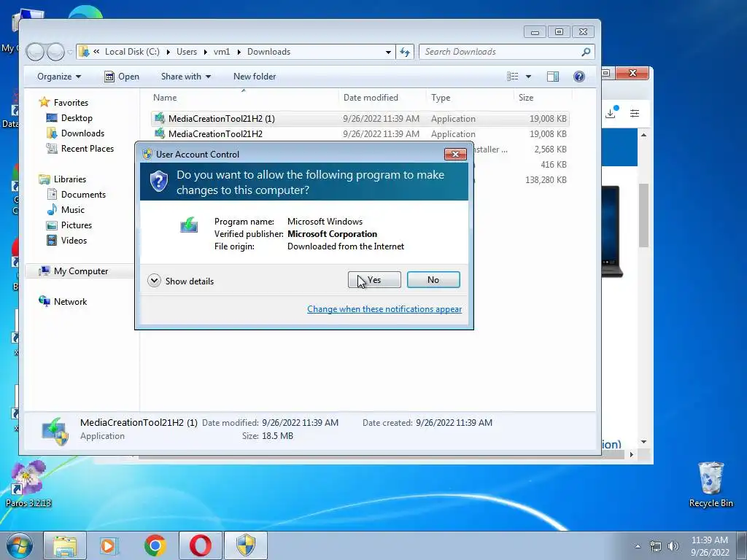Click the browser scroll down arrow
The height and width of the screenshot is (560, 747).
(643, 442)
